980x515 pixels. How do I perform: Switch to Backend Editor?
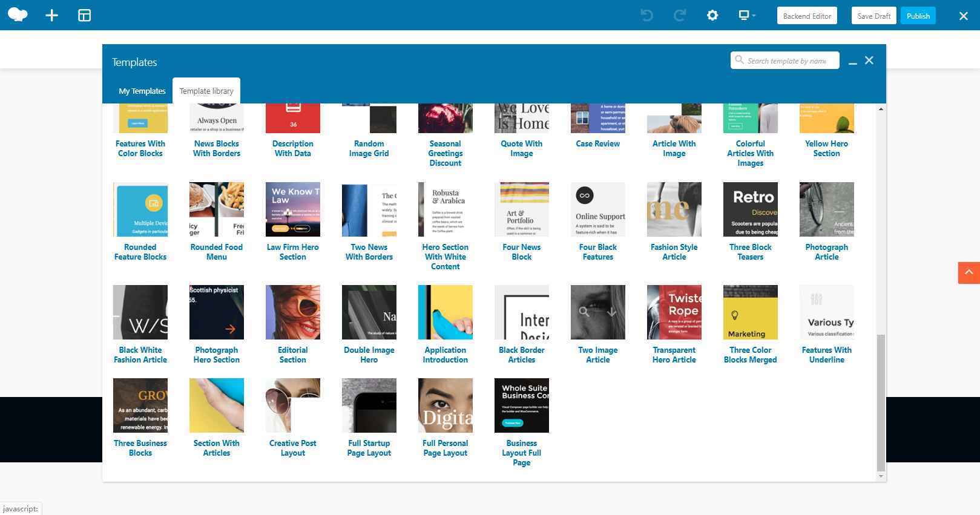coord(807,16)
